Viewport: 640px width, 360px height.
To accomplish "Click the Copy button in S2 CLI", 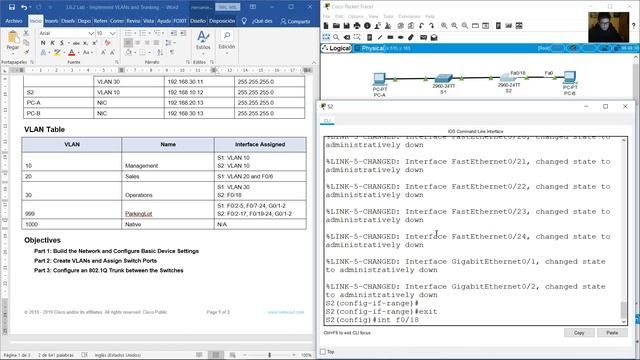I will coord(579,333).
